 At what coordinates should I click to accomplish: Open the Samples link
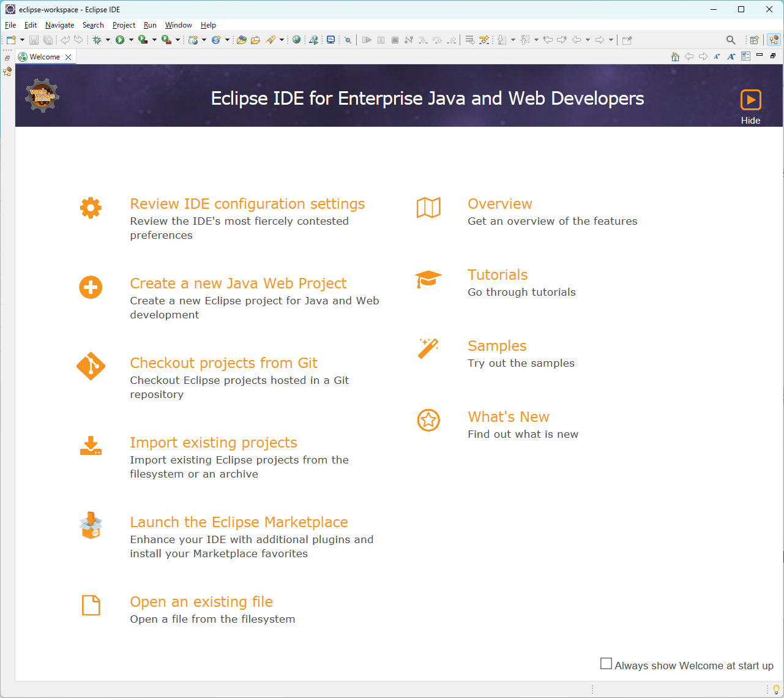point(497,346)
